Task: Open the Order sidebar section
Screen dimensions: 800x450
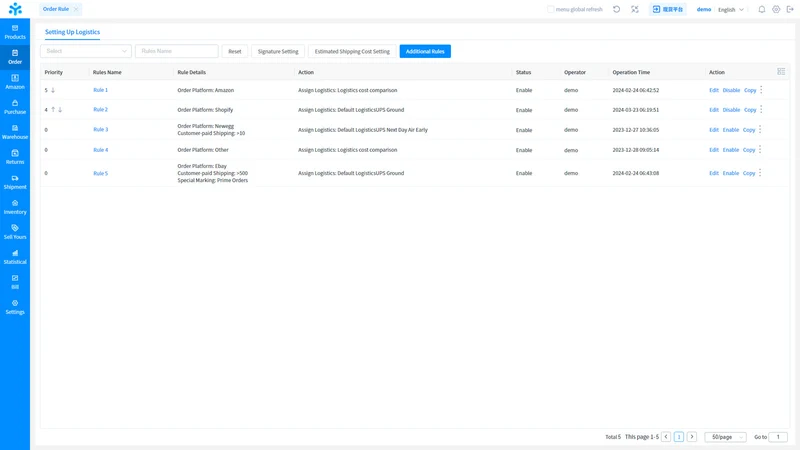Action: click(15, 57)
